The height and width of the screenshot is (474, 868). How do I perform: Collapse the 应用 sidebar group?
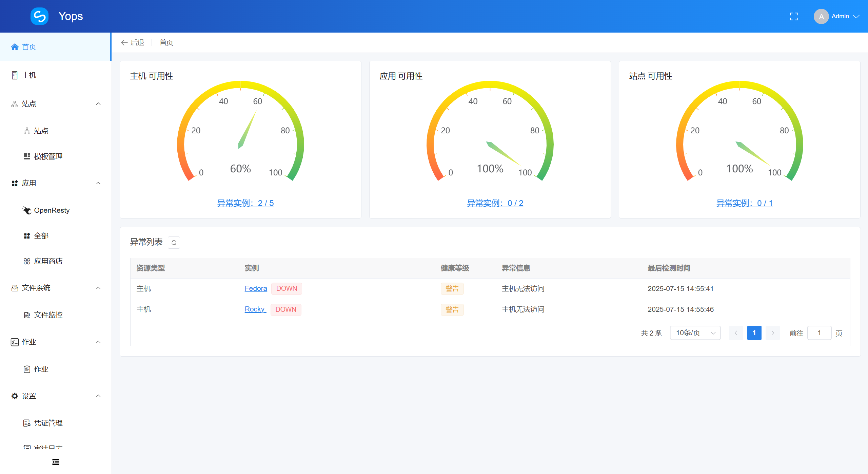(x=98, y=183)
